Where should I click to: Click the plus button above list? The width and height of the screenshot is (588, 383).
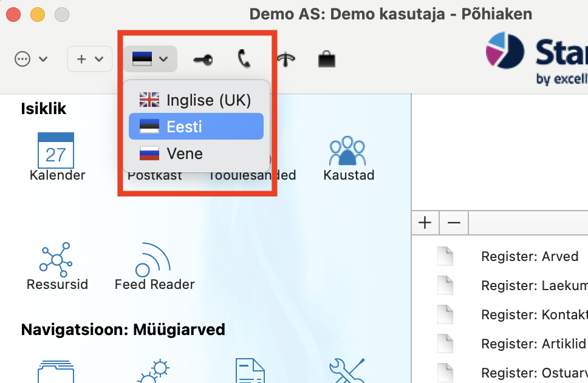click(425, 223)
